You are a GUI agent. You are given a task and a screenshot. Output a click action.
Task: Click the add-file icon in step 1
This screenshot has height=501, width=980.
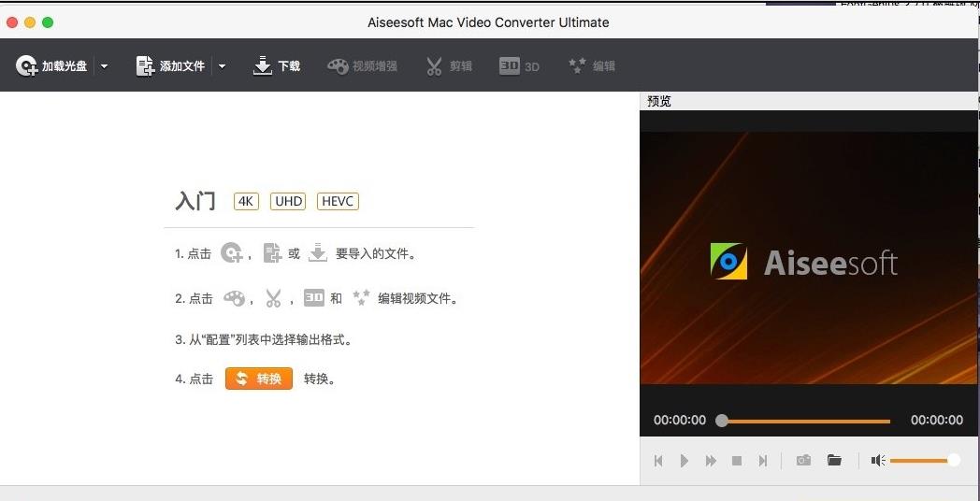pyautogui.click(x=272, y=252)
